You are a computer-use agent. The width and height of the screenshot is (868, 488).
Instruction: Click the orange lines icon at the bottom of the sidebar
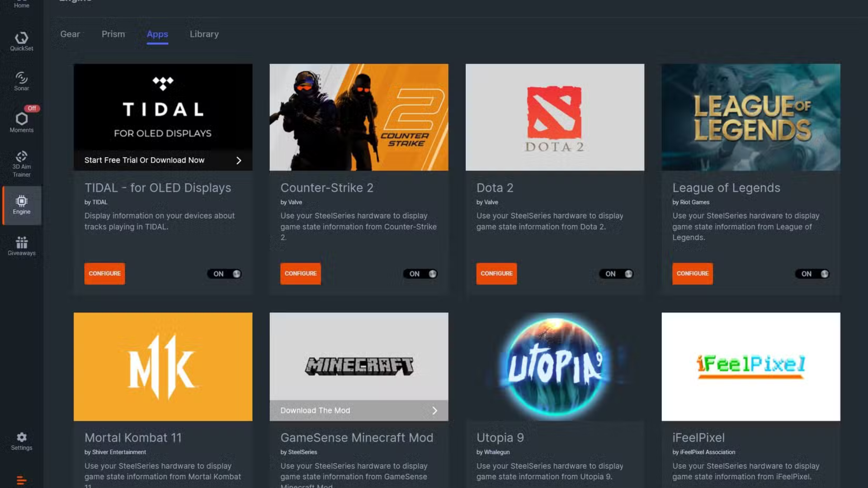tap(21, 480)
